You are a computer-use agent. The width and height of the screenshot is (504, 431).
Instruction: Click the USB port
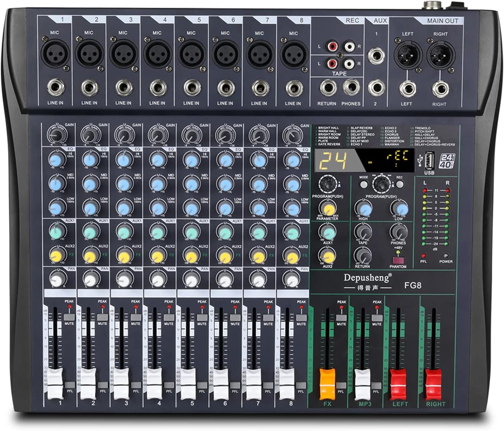(x=429, y=161)
